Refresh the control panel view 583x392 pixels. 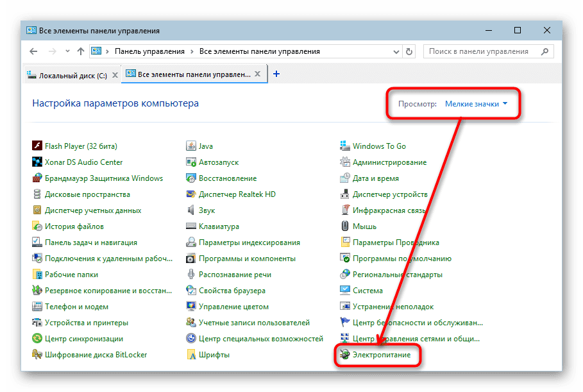(409, 51)
